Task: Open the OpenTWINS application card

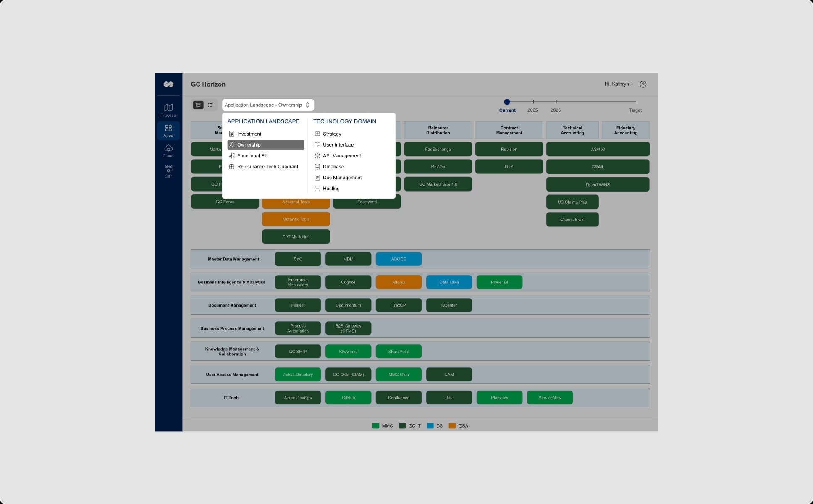Action: [x=598, y=184]
